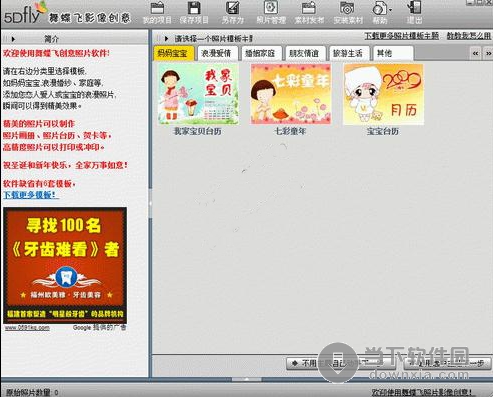
Task: Click the 欢迎使用舞蝶飞创意照片软件! heading
Action: point(56,53)
